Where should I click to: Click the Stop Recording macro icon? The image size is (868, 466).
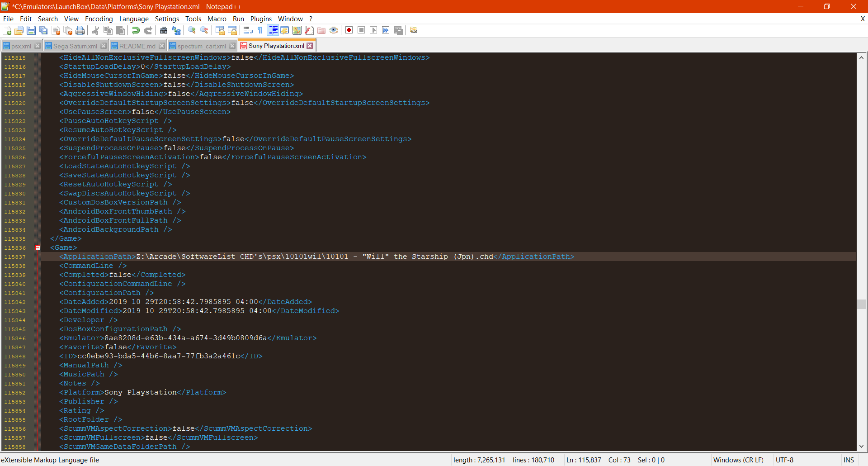(361, 30)
